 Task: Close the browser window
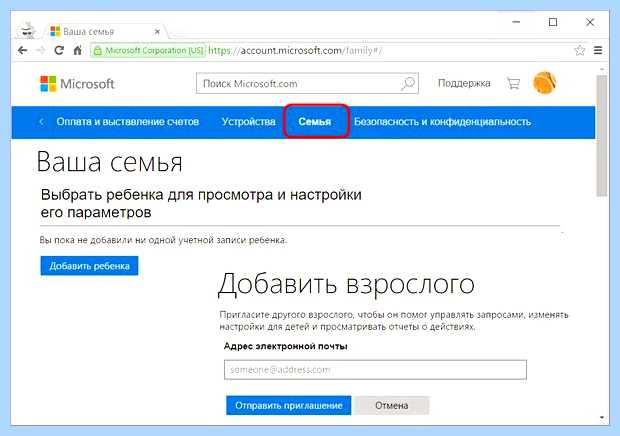[x=590, y=22]
